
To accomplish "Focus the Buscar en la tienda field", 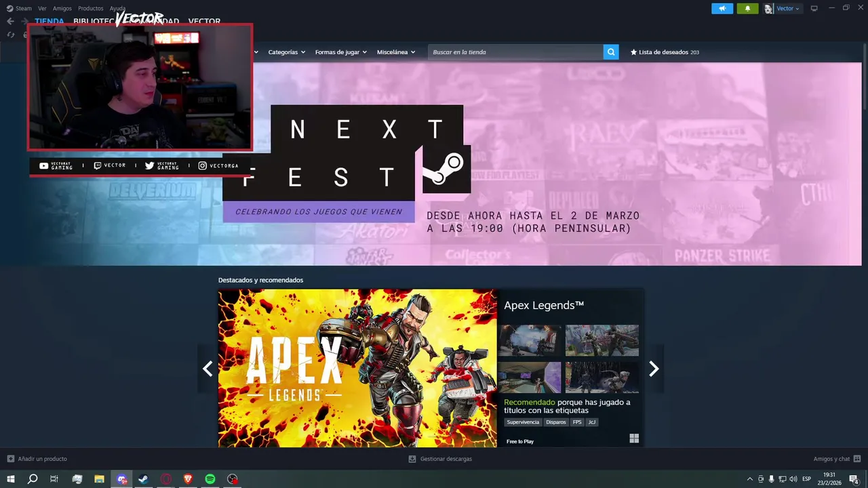I will tap(515, 52).
